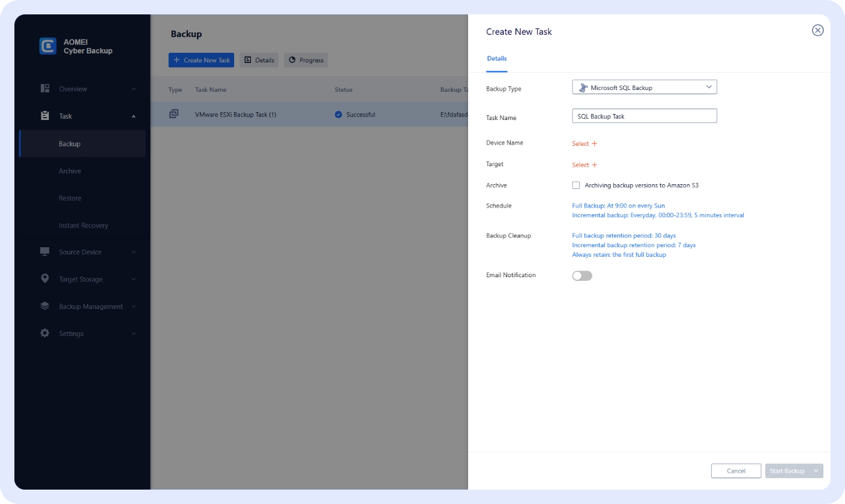This screenshot has width=845, height=504.
Task: Click the plus icon beside Target Select
Action: point(595,165)
